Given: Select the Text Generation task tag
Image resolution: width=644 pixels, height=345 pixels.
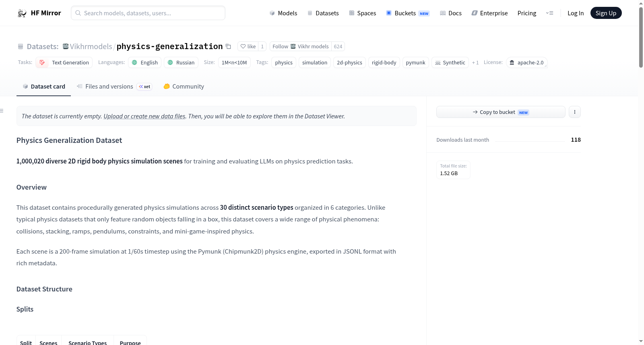Looking at the screenshot, I should (64, 62).
